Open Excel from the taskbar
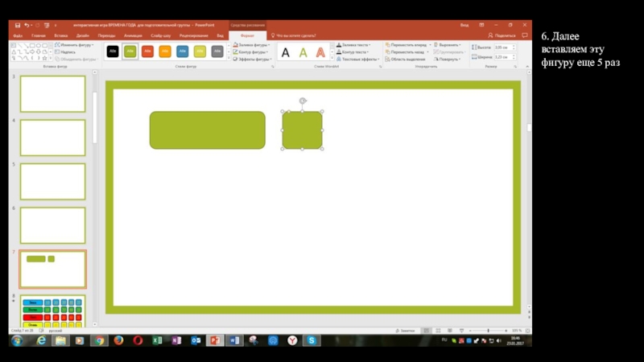Screen dimensions: 644x362 pyautogui.click(x=157, y=340)
